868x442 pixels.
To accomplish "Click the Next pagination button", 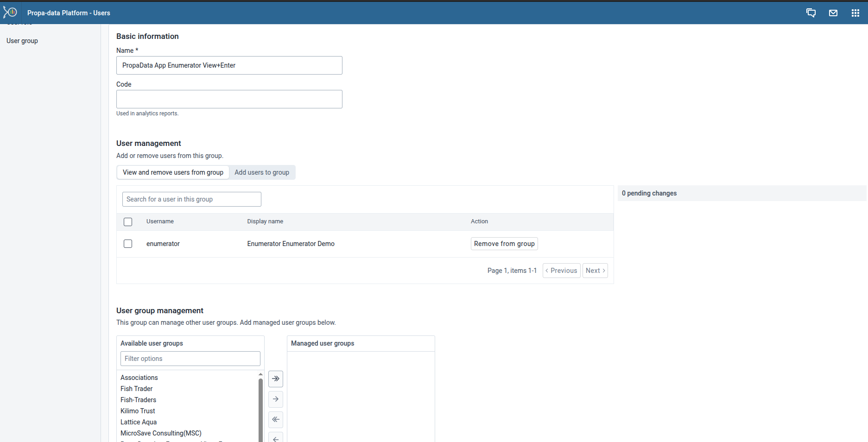I will [x=595, y=270].
